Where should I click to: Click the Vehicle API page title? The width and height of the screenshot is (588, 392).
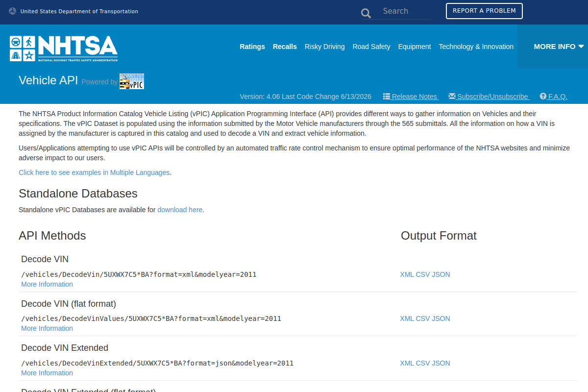click(49, 80)
